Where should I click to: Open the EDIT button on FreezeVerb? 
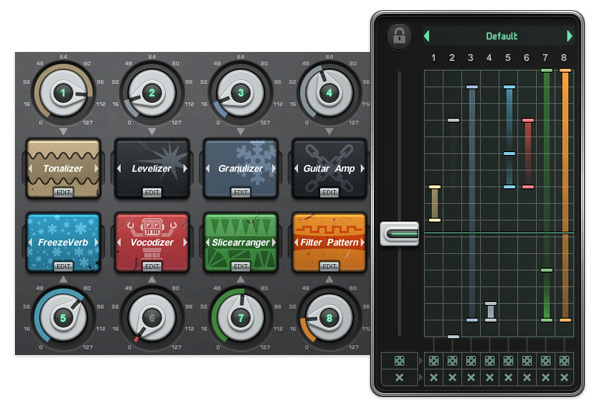tap(63, 266)
